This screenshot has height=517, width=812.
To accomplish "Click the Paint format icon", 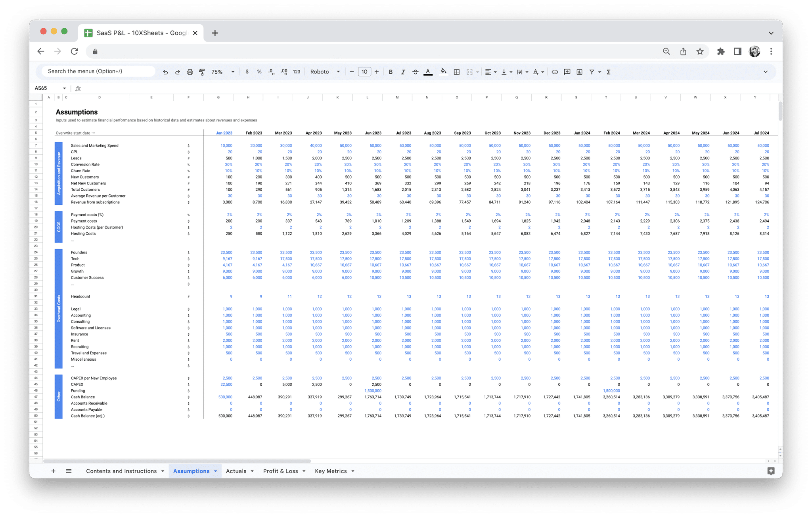I will (x=202, y=72).
